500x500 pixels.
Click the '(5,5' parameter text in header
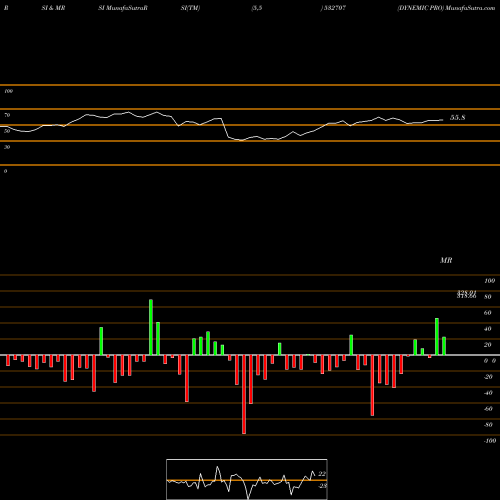(257, 8)
